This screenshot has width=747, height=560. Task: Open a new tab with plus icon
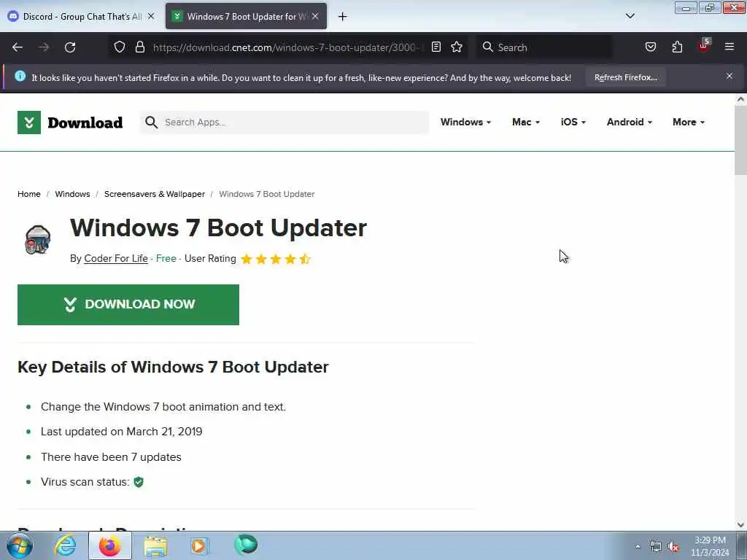click(343, 17)
